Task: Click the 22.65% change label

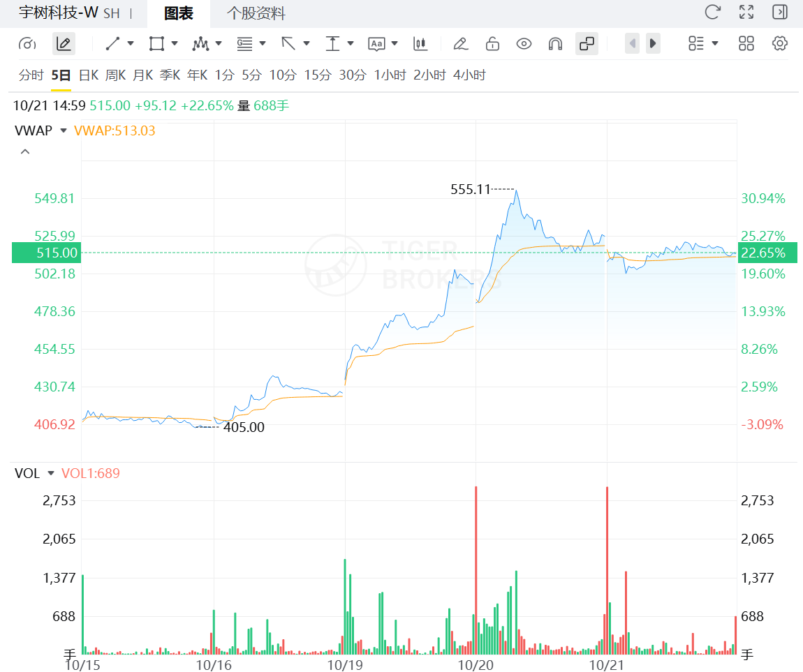Action: (767, 253)
